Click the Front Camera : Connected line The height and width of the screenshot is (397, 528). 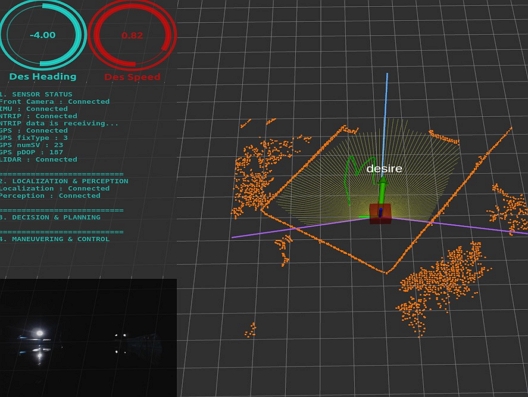pyautogui.click(x=55, y=101)
